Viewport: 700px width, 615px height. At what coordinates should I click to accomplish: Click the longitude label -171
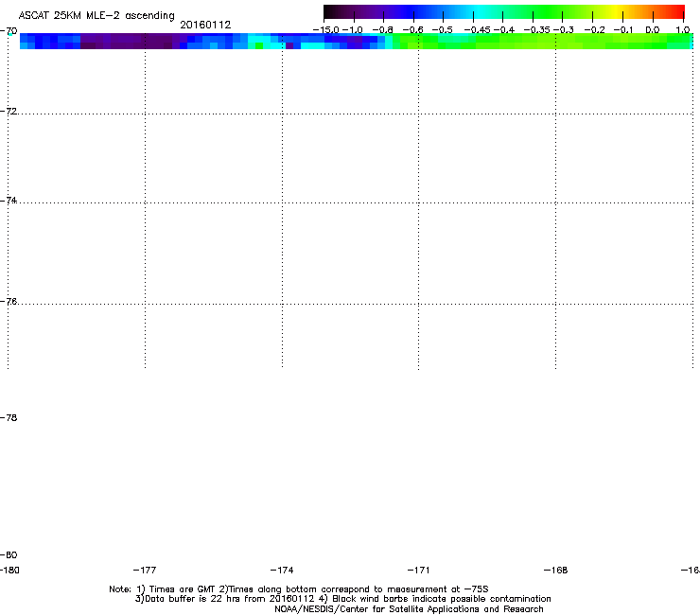click(419, 570)
